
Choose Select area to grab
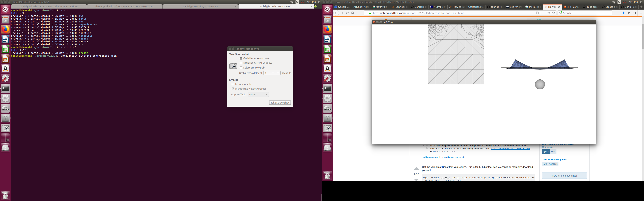click(241, 68)
